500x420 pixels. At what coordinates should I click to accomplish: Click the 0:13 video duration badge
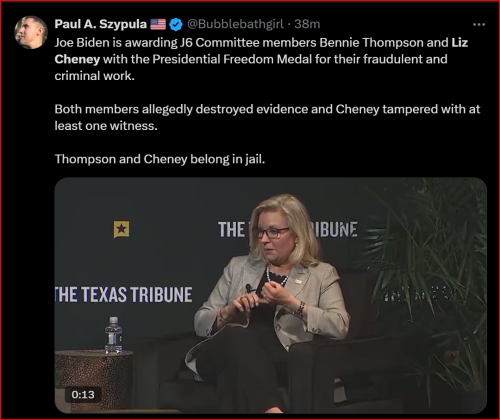pos(83,395)
